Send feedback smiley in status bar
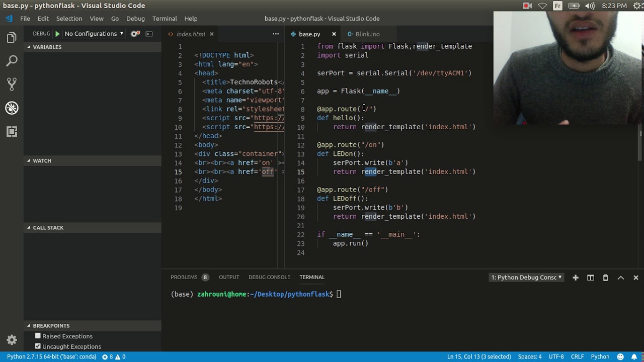This screenshot has width=644, height=362. coord(620,357)
